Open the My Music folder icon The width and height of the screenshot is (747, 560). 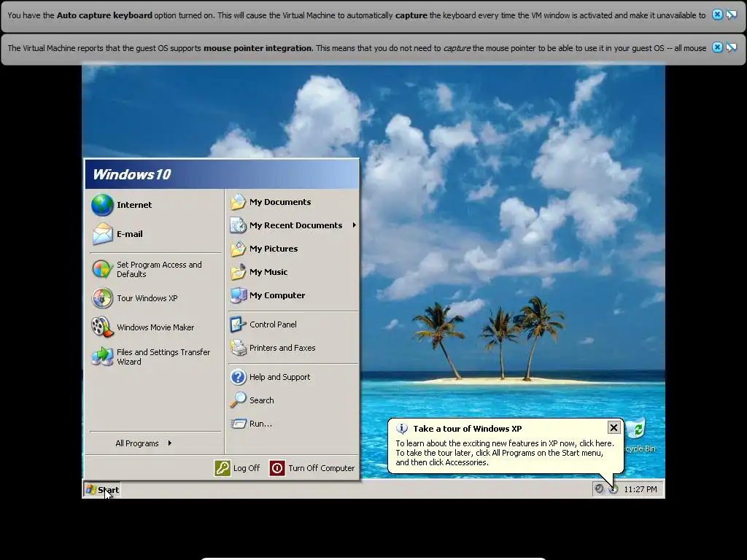[x=239, y=272]
